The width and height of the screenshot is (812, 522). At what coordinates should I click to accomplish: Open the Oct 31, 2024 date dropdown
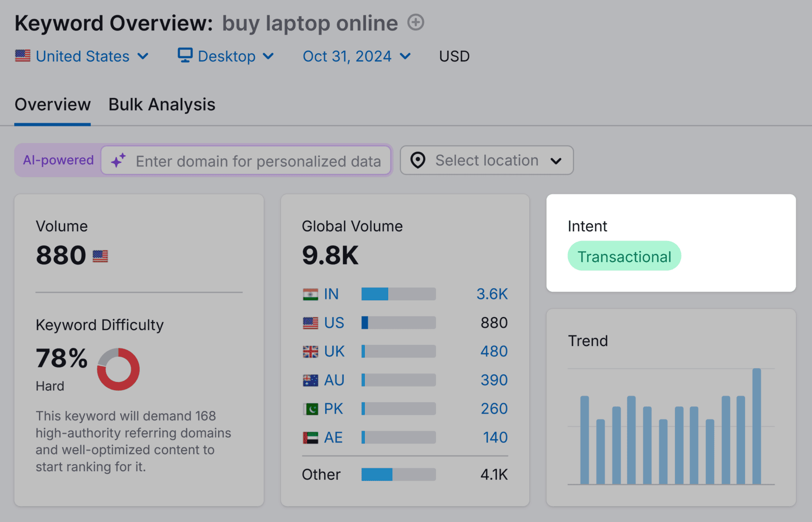click(405, 56)
